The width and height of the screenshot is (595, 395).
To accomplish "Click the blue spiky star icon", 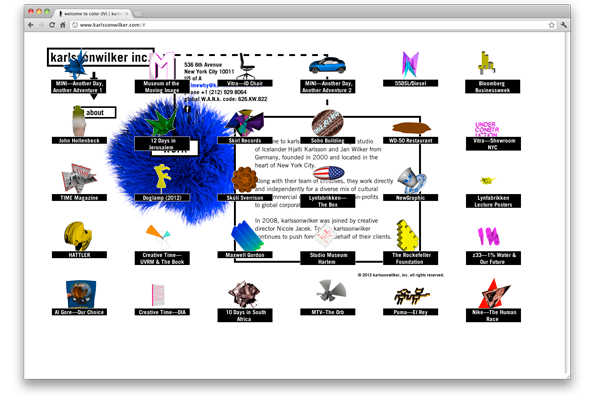I will click(x=76, y=65).
